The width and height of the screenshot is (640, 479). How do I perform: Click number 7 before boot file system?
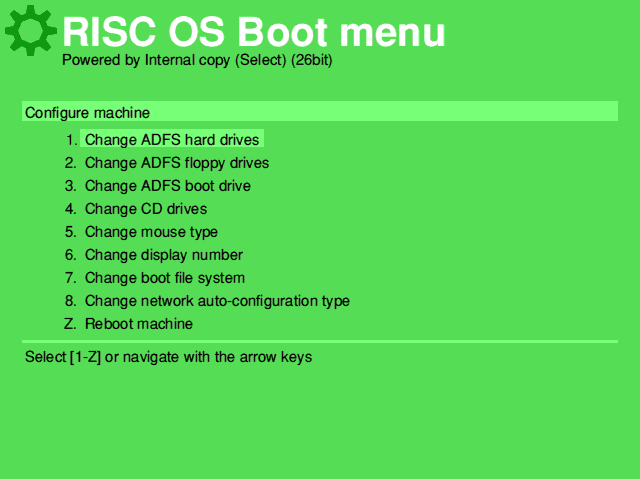[x=70, y=278]
